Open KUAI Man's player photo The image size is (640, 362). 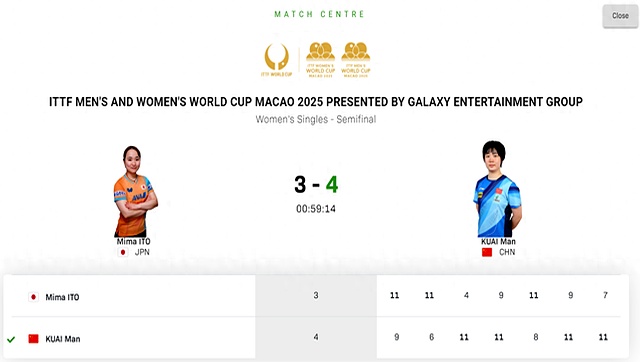(x=497, y=189)
